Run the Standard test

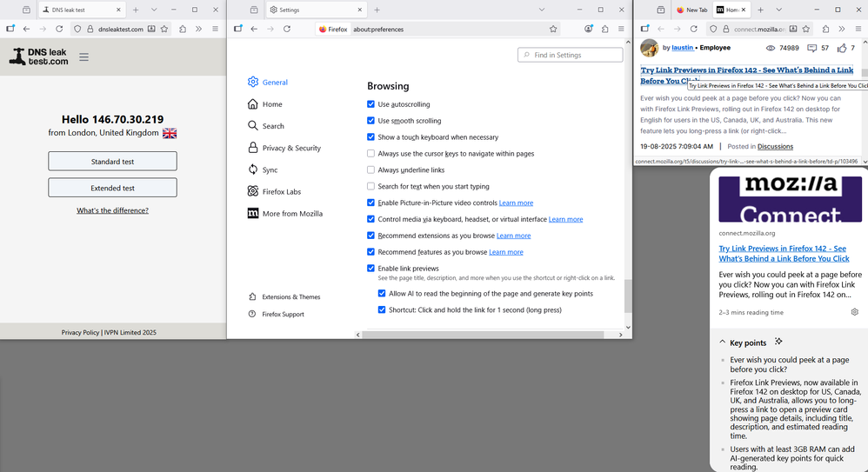coord(112,162)
